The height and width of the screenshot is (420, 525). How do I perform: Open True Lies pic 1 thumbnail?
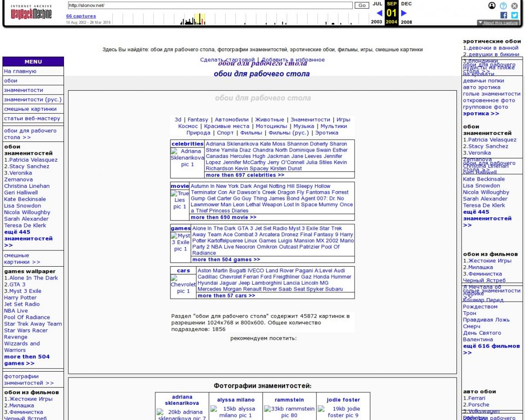click(x=180, y=200)
